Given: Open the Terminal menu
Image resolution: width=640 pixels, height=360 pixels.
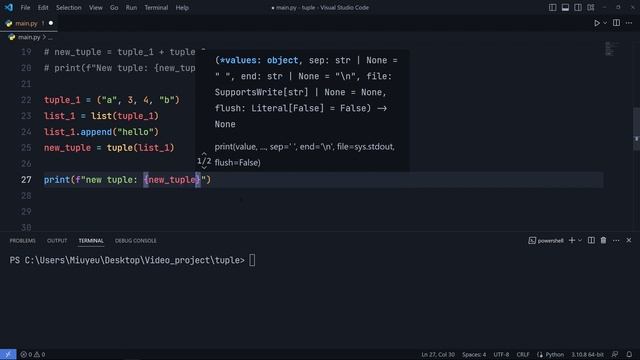Looking at the screenshot, I should click(156, 7).
